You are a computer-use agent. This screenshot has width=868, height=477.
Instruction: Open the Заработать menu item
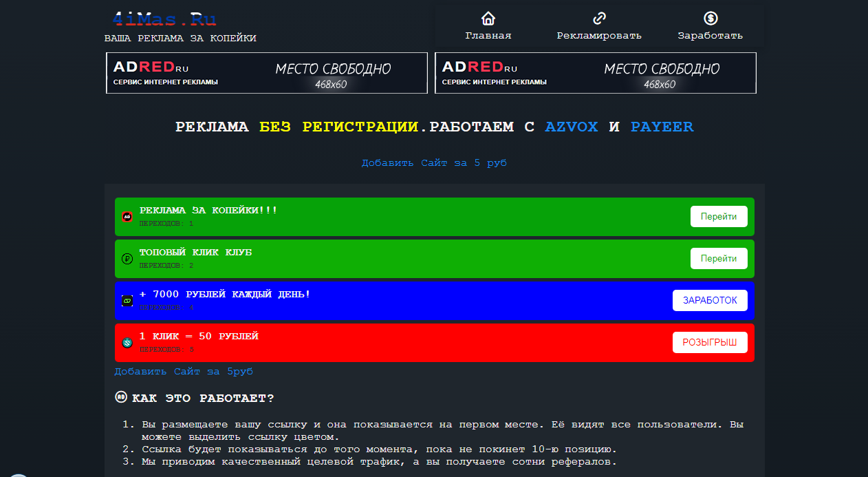[710, 35]
